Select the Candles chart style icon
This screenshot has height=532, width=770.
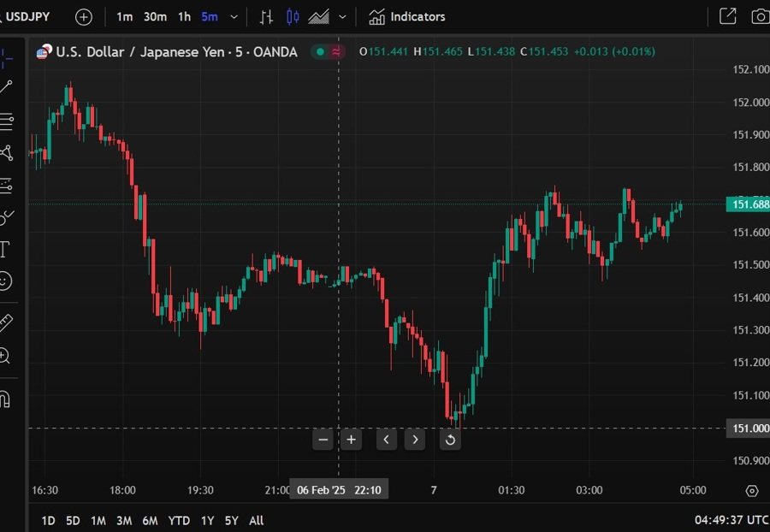click(293, 17)
